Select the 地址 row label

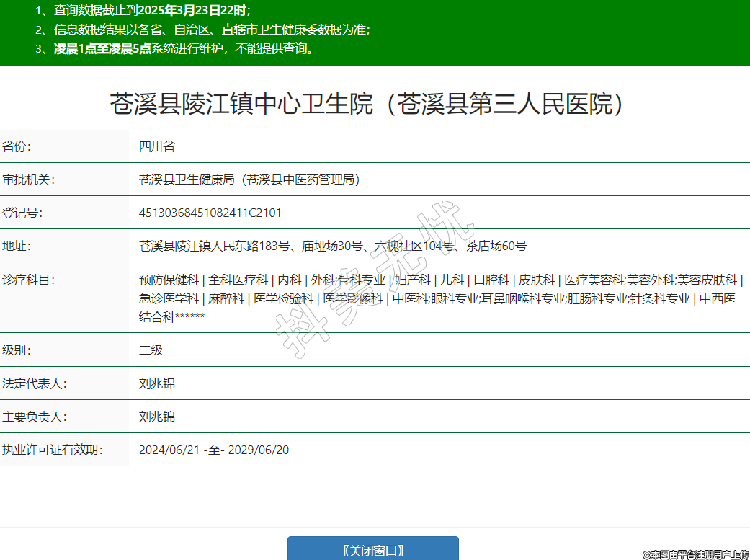(17, 246)
